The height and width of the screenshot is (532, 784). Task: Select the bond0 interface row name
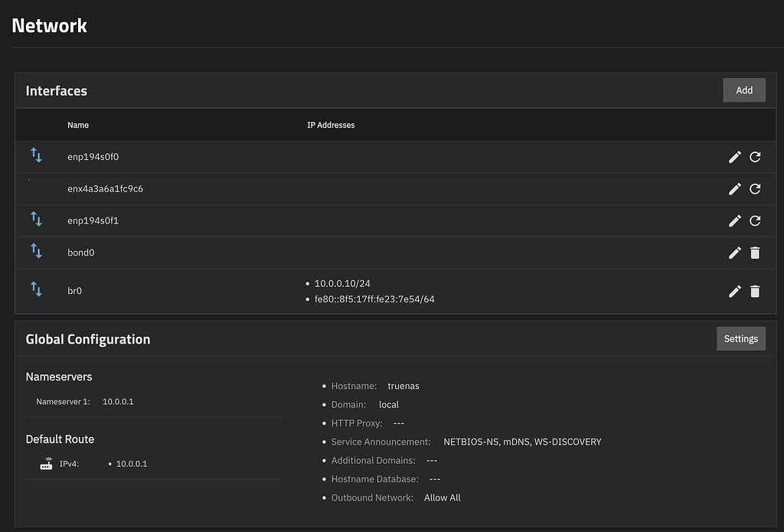81,253
